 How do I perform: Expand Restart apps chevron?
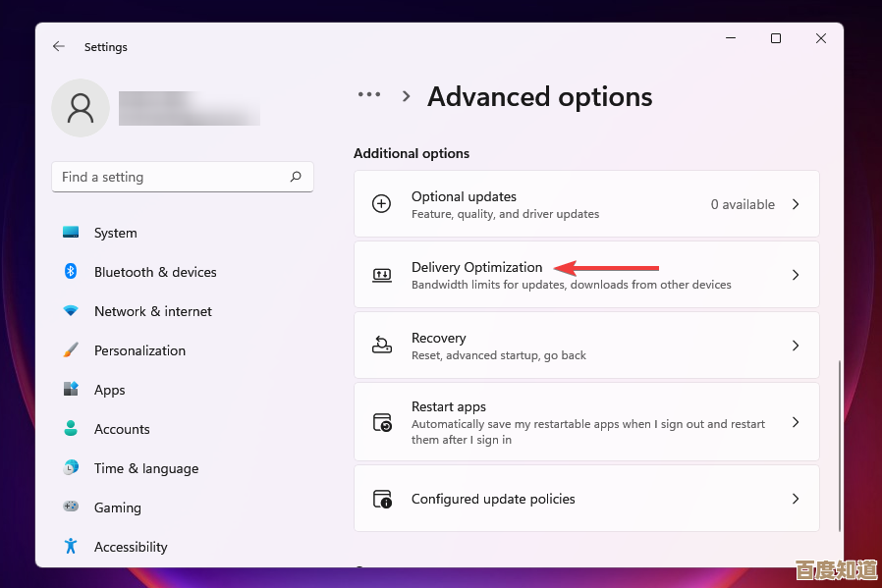(796, 422)
